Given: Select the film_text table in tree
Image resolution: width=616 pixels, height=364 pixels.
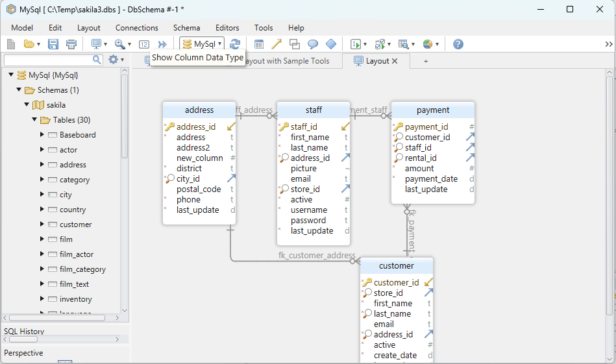Looking at the screenshot, I should coord(74,284).
